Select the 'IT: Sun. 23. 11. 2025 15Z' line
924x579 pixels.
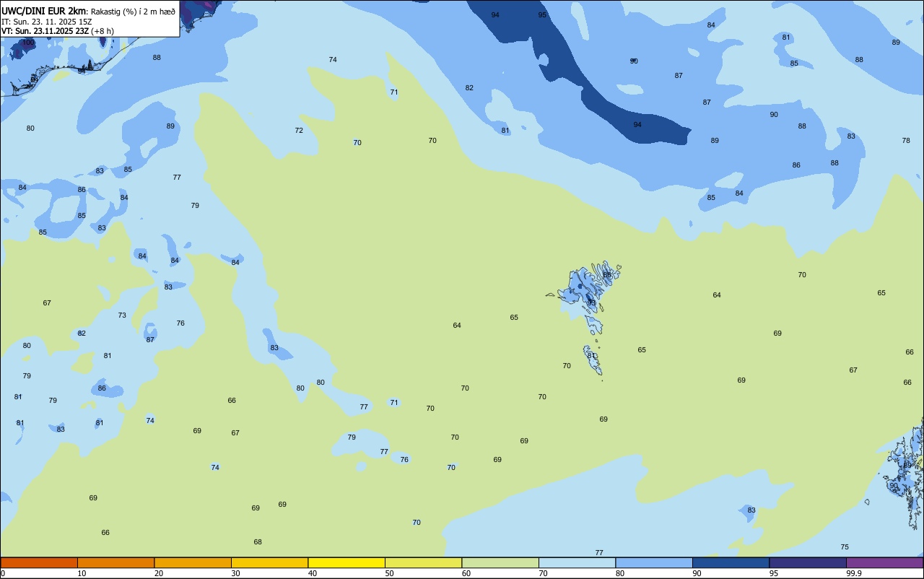coord(46,22)
